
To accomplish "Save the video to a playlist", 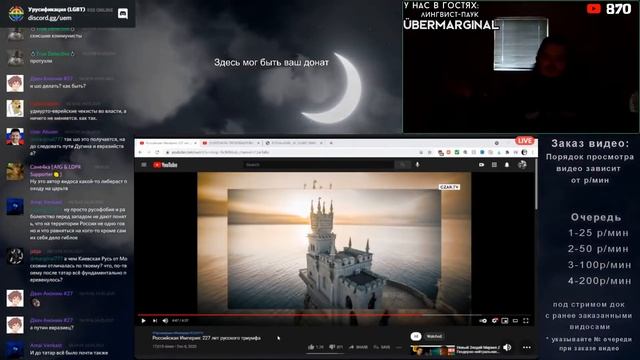I will (x=382, y=347).
